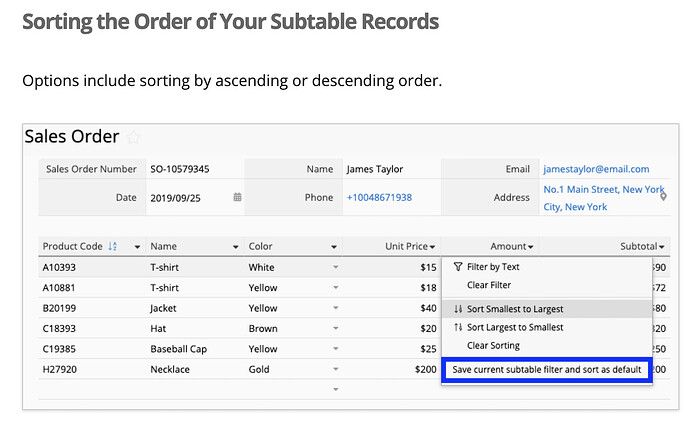Screen dimensions: 690x421
Task: Open the Color column header dropdown
Action: [x=334, y=247]
